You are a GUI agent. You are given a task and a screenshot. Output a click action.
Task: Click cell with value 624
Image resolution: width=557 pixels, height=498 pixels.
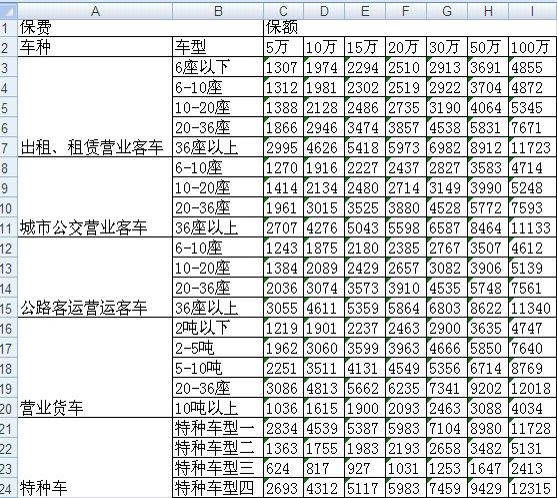point(283,468)
